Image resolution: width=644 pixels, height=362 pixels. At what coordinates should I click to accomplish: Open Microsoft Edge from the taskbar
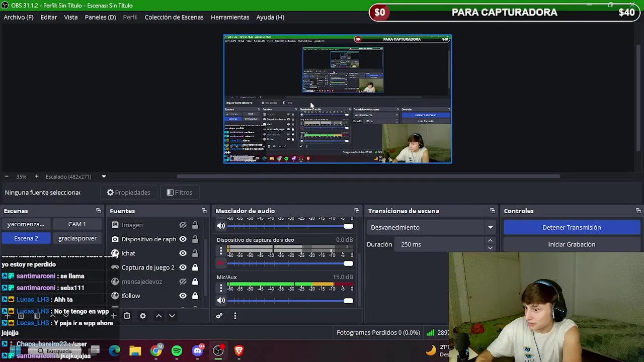pyautogui.click(x=115, y=350)
